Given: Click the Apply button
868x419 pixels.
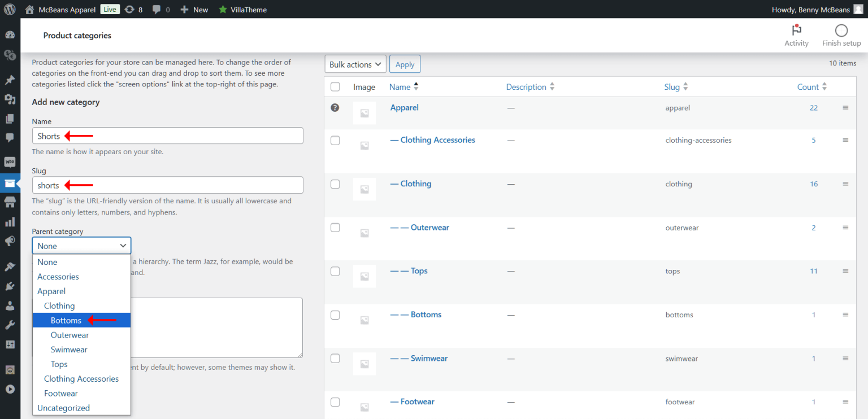Looking at the screenshot, I should click(x=405, y=64).
